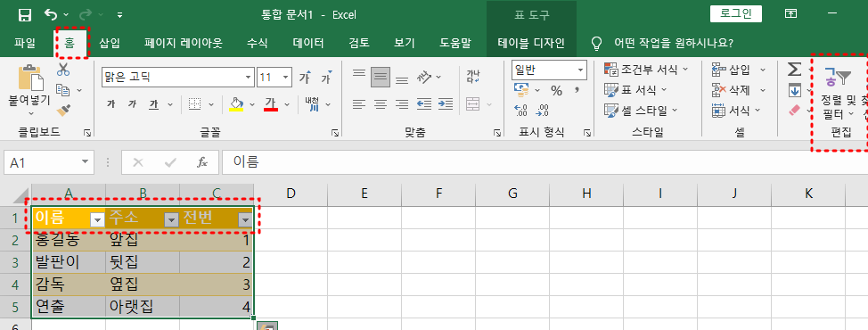This screenshot has width=868, height=330.
Task: Click the Decrease Indent icon
Action: click(424, 104)
